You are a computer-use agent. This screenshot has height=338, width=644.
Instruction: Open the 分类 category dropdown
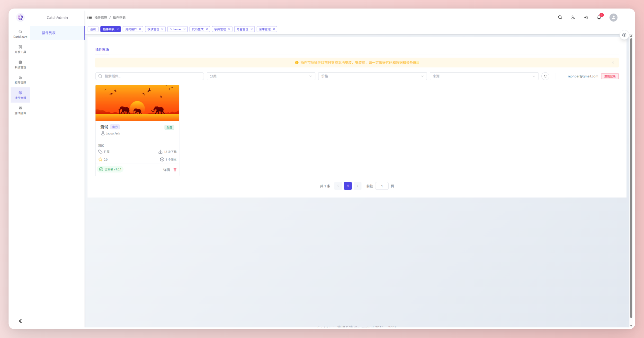[x=261, y=76]
